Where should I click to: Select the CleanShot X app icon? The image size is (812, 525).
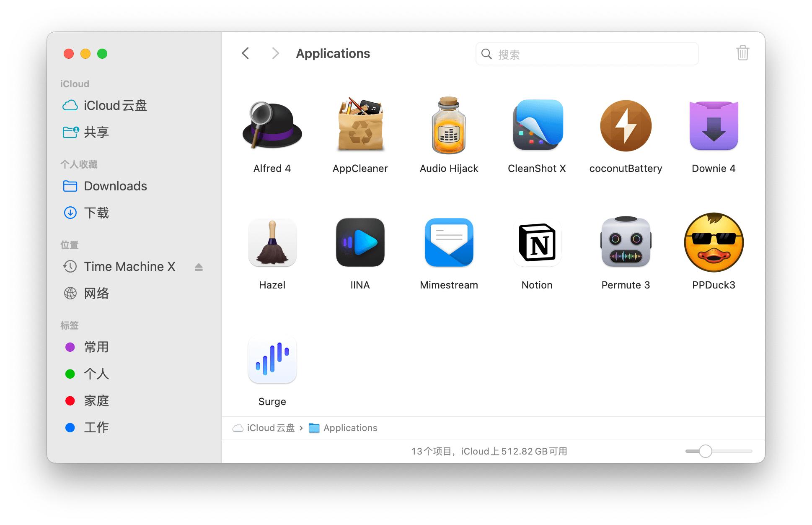[537, 126]
